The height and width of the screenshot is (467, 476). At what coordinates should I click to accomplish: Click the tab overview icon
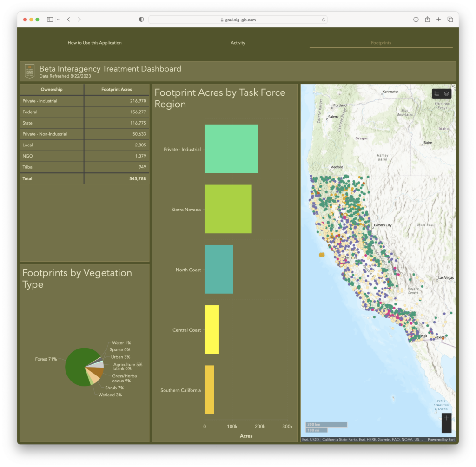tap(450, 20)
